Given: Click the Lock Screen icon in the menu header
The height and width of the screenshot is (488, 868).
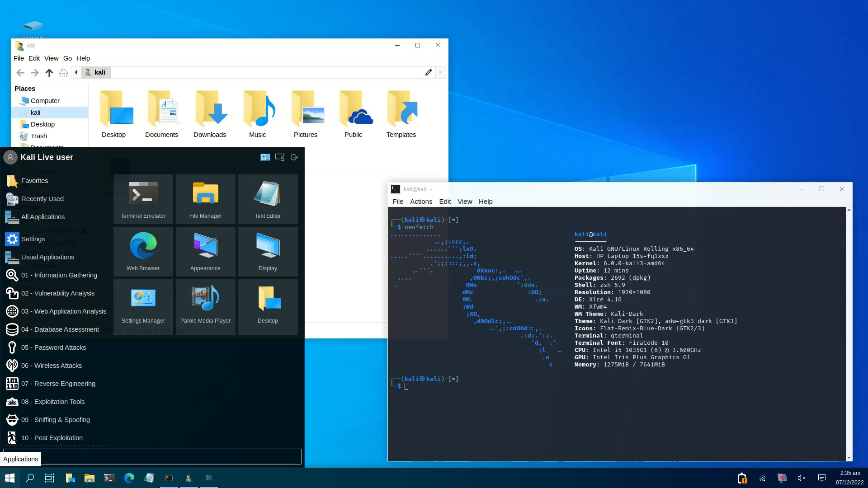Looking at the screenshot, I should (279, 157).
